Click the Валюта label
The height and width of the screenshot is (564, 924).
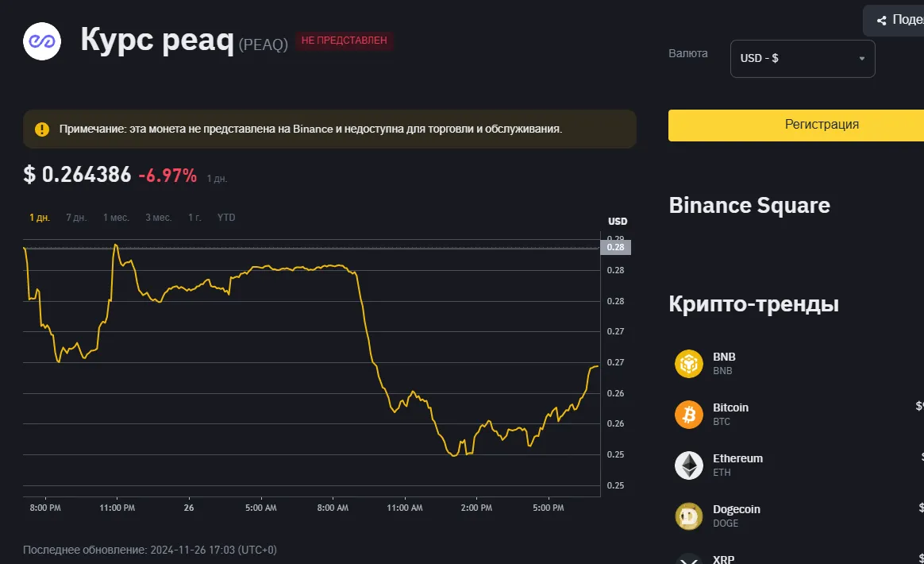687,54
